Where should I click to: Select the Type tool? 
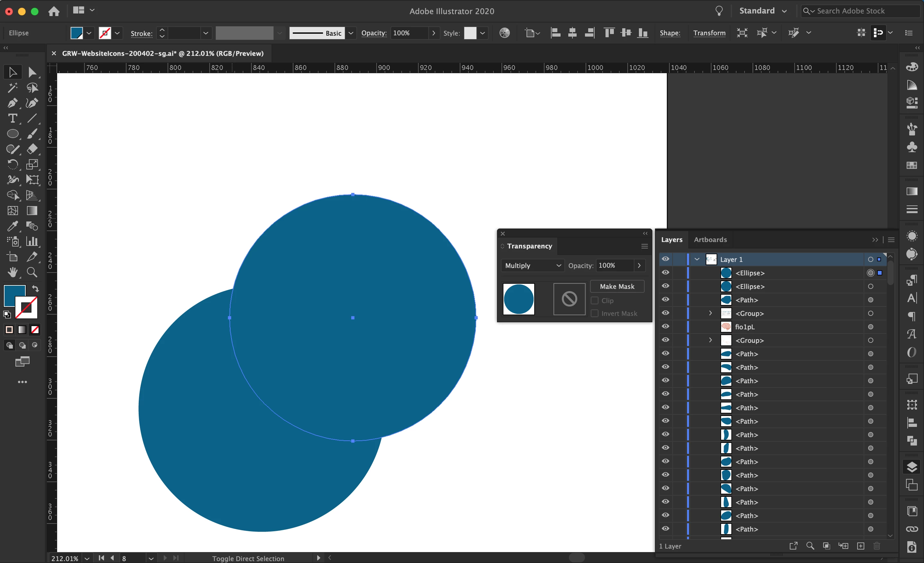coord(13,118)
